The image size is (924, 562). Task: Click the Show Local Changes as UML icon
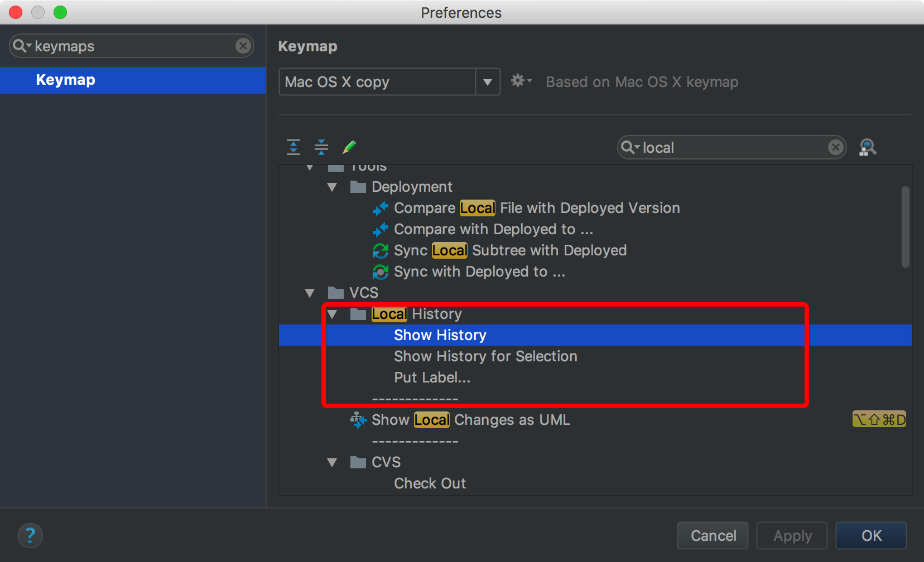(x=358, y=420)
